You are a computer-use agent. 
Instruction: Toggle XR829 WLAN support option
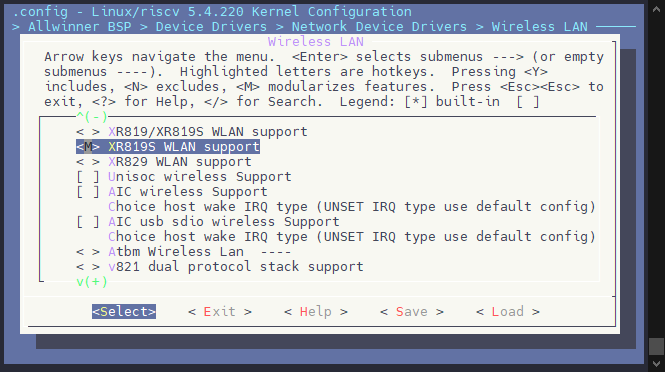(x=164, y=162)
